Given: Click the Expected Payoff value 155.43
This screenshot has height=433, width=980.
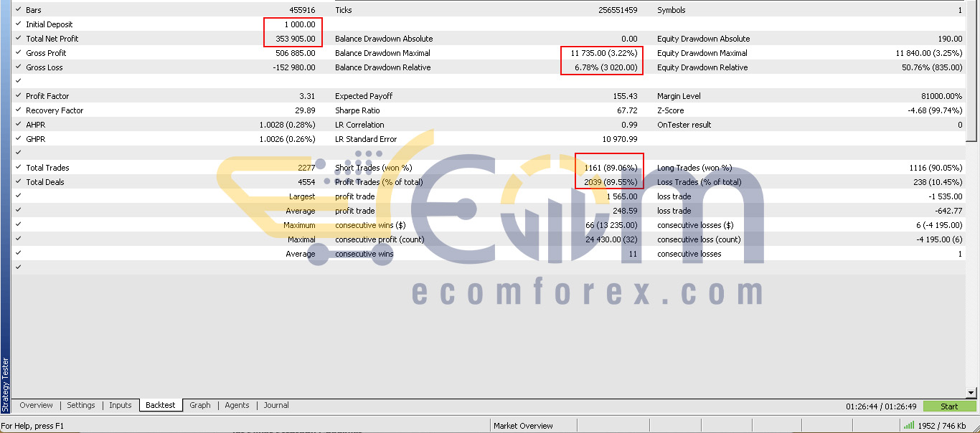Looking at the screenshot, I should pos(626,96).
